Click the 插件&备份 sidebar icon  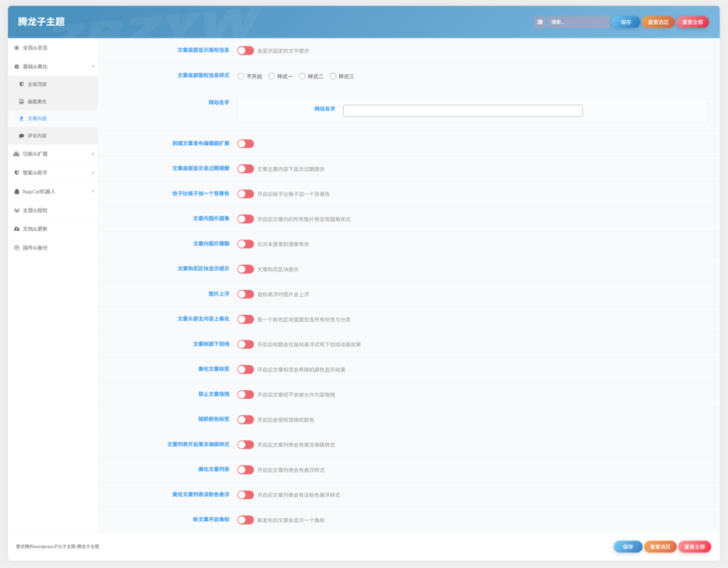[17, 247]
